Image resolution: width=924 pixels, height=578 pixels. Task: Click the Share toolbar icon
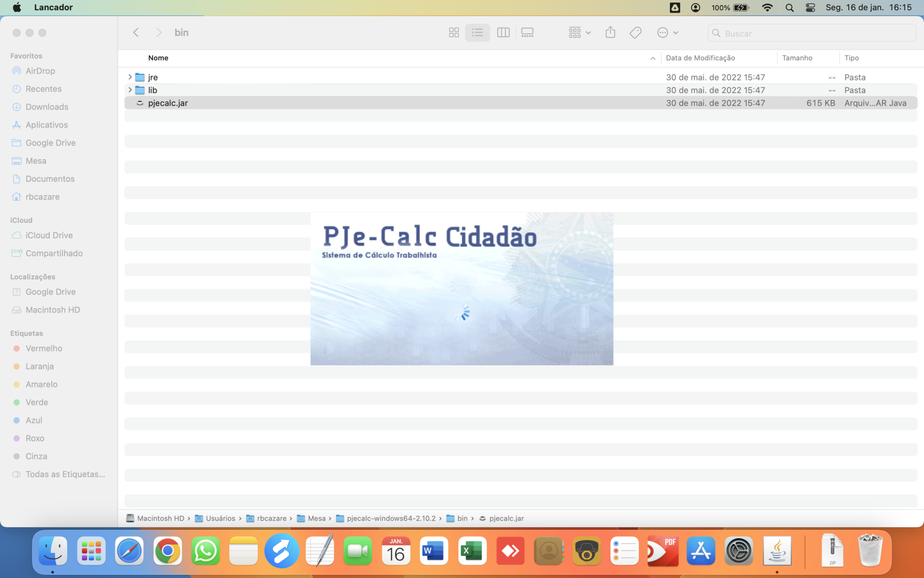pyautogui.click(x=610, y=33)
